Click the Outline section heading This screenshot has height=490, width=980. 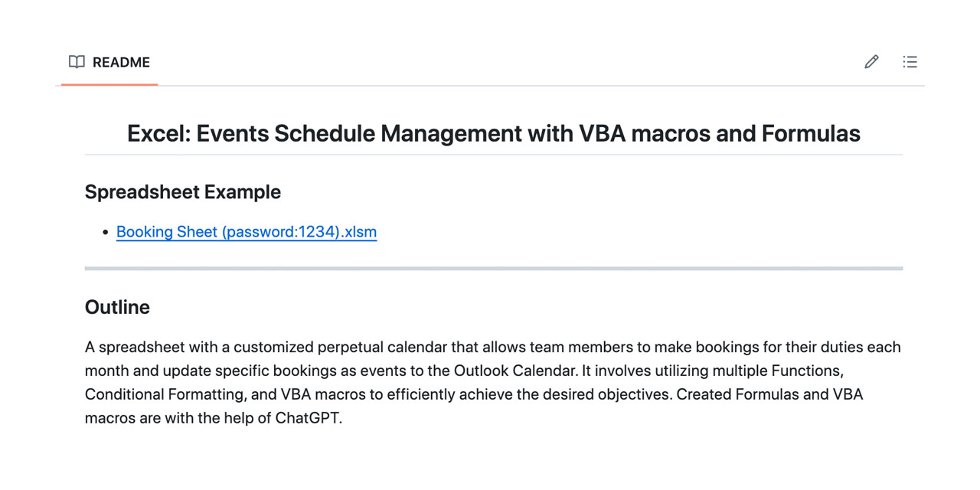point(117,307)
